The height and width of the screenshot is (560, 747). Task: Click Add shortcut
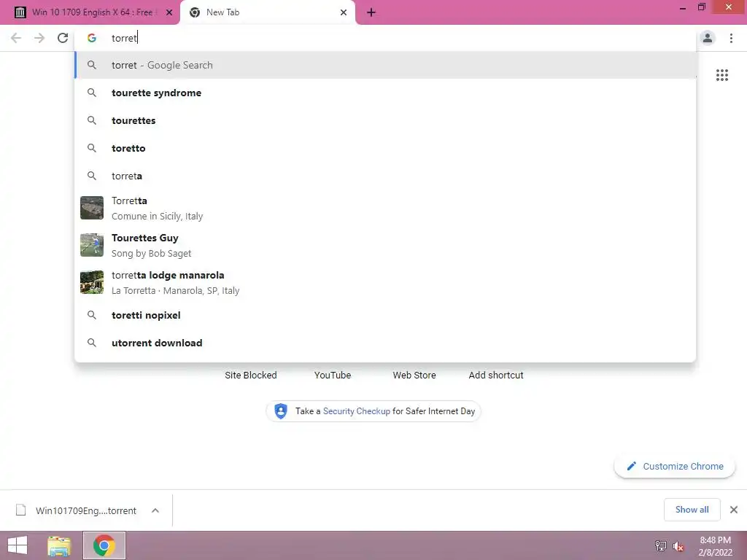coord(496,375)
